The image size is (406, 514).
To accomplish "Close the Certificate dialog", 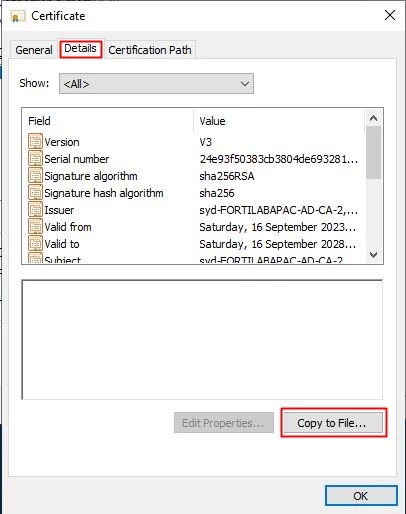I will coord(390,15).
